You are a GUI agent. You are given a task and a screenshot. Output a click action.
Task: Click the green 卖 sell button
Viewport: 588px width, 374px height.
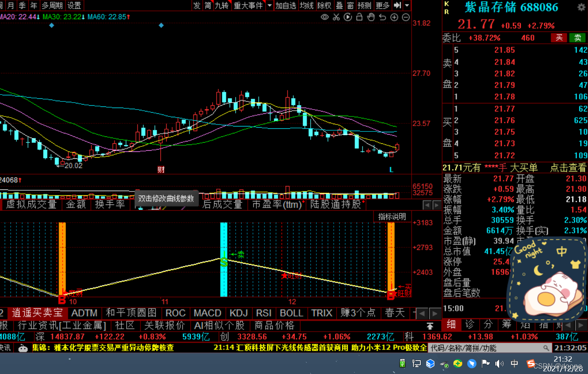click(x=578, y=38)
